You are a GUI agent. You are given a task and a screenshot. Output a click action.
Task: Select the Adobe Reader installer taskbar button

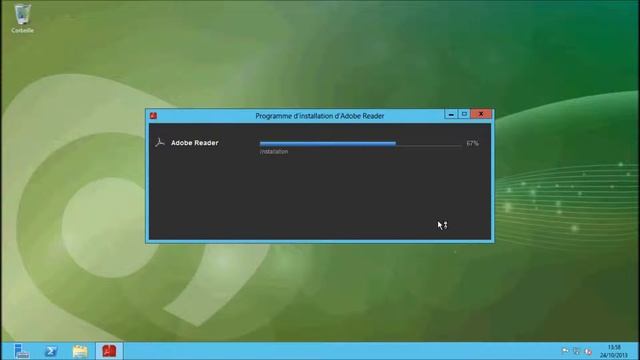tap(109, 351)
